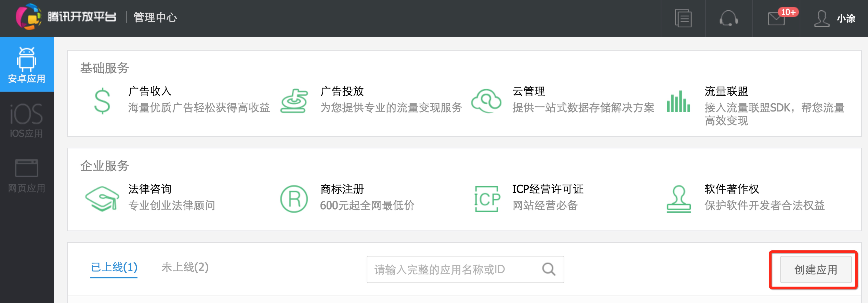Click the user avatar icon

point(821,18)
